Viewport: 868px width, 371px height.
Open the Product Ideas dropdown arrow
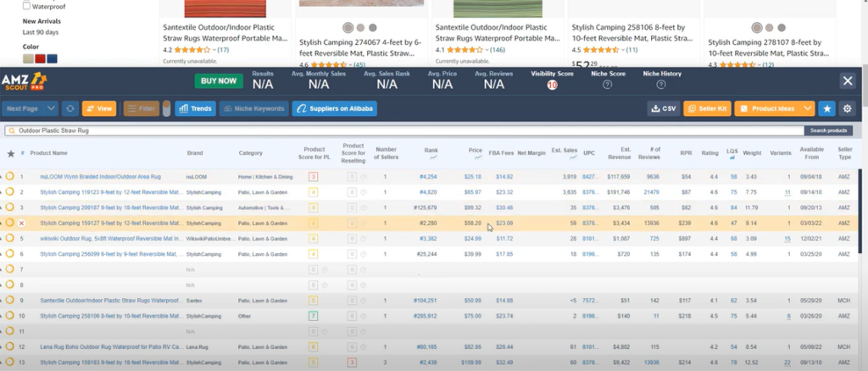808,109
